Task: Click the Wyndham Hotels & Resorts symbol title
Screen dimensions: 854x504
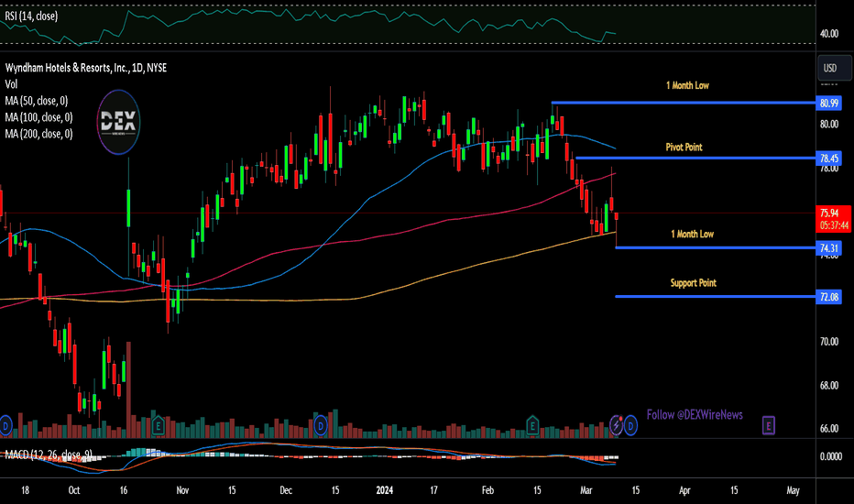Action: click(x=86, y=68)
